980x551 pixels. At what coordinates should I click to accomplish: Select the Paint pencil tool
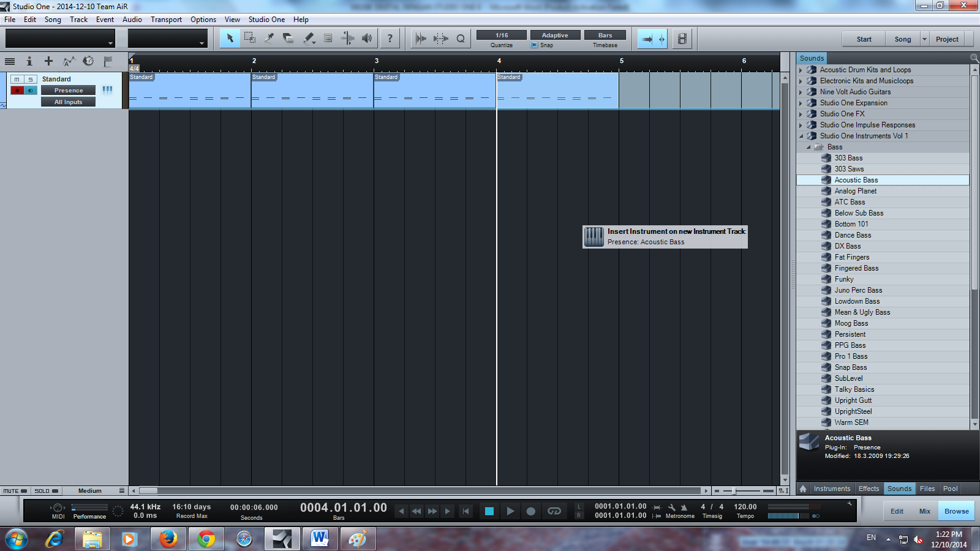click(x=309, y=38)
